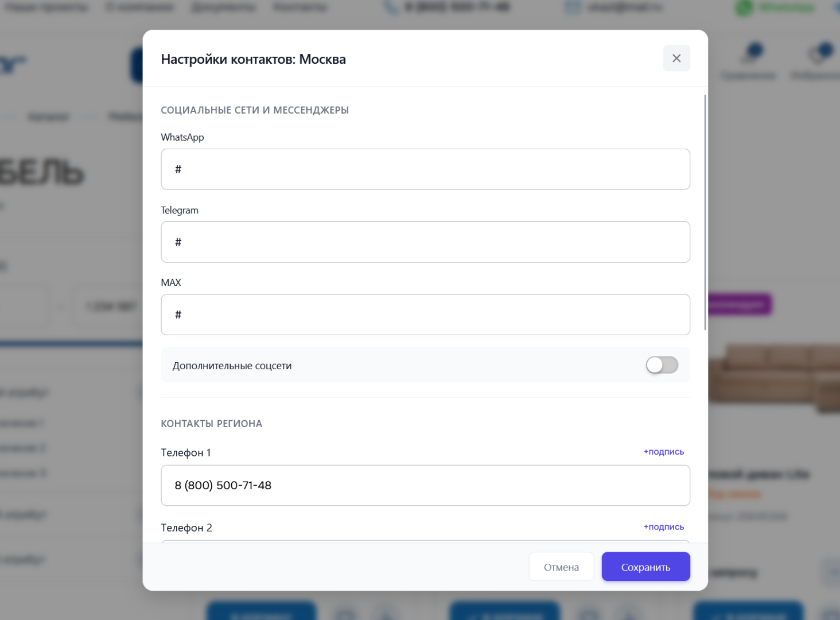Screen dimensions: 840x620
Task: Save settings with the Сохранить button
Action: [x=645, y=567]
